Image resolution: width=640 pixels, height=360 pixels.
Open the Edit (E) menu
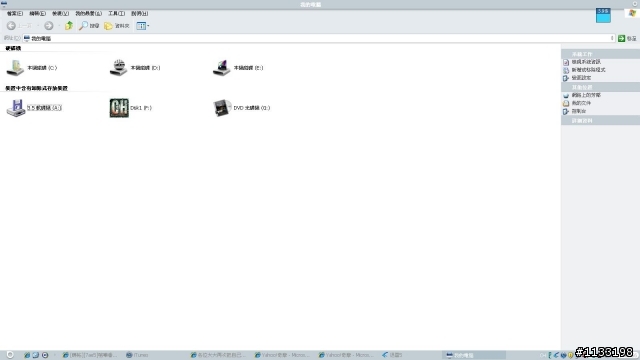pos(37,13)
